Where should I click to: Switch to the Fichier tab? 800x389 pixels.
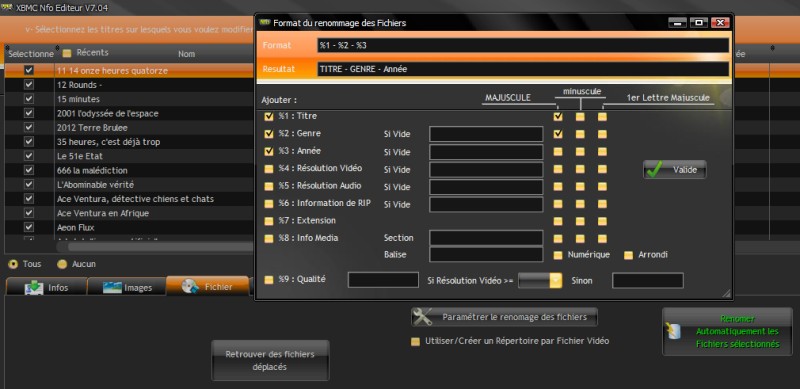tap(208, 286)
